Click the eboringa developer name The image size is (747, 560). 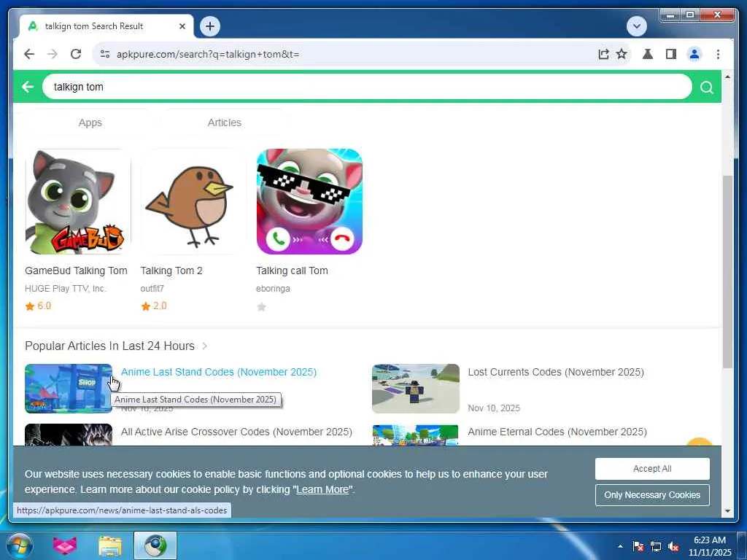click(273, 289)
